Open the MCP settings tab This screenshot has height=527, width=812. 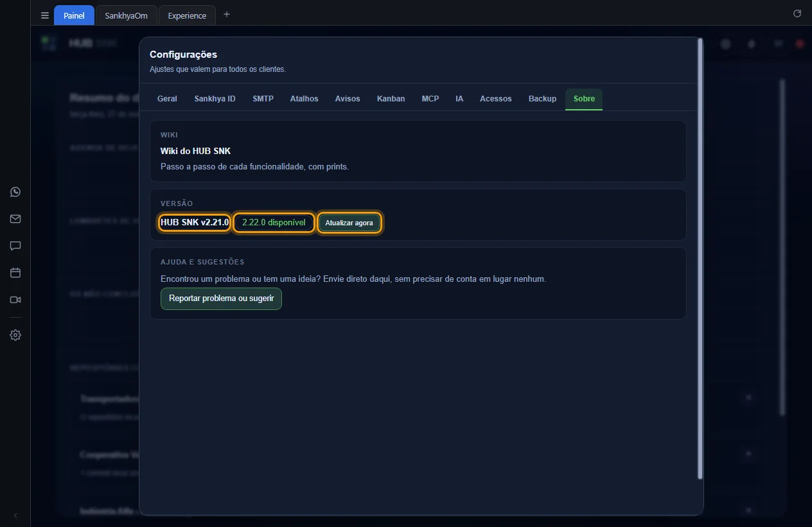click(430, 99)
